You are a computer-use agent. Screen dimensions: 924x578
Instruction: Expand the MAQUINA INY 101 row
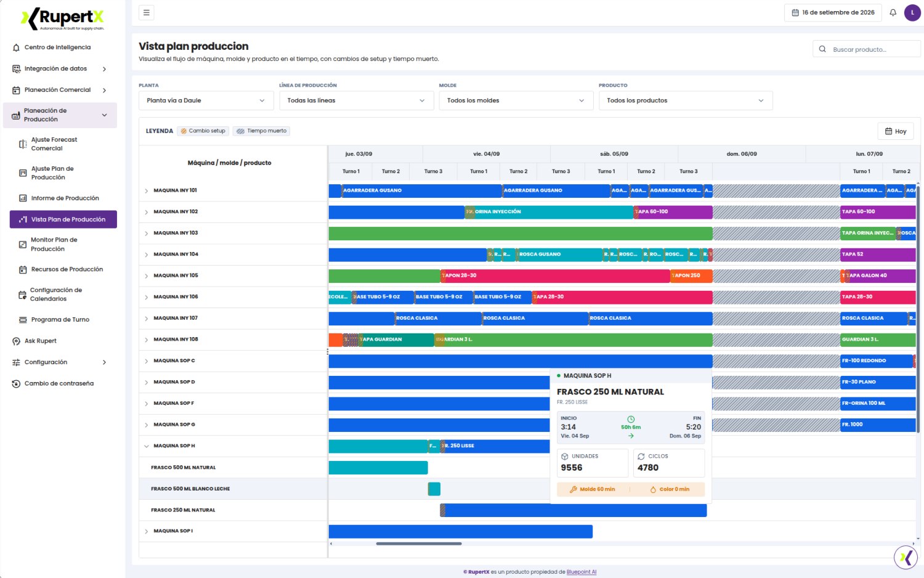click(x=147, y=191)
